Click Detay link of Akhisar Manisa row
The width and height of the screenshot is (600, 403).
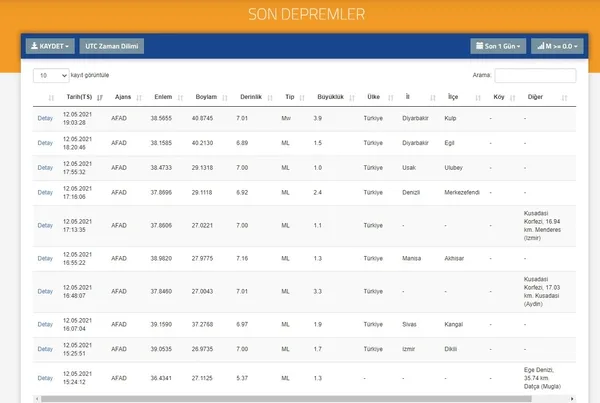point(45,258)
